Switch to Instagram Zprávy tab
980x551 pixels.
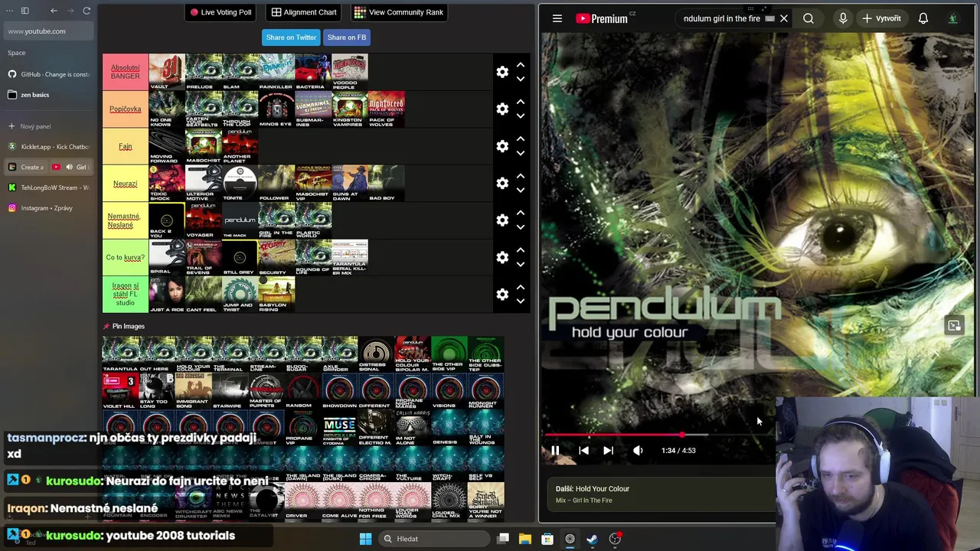[48, 208]
